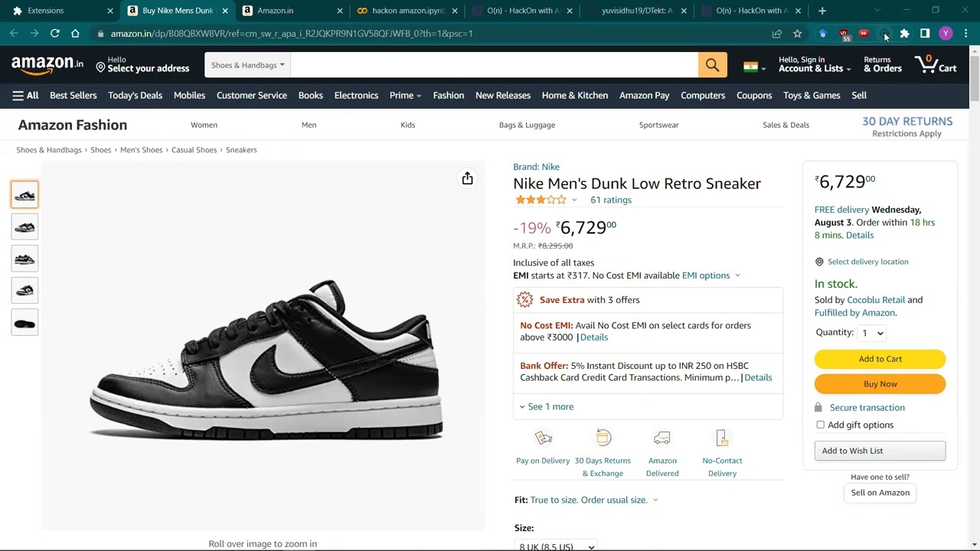Open a new tab with the plus icon

pos(822,11)
